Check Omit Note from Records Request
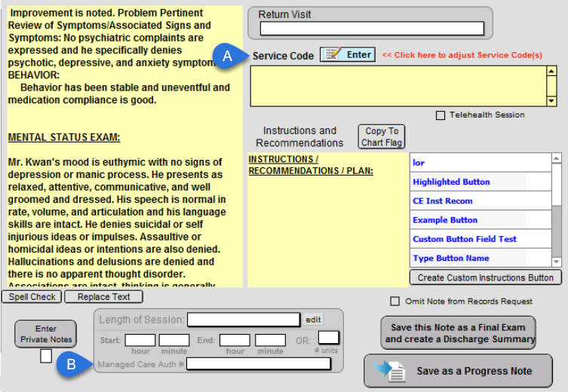This screenshot has height=392, width=568. [395, 302]
